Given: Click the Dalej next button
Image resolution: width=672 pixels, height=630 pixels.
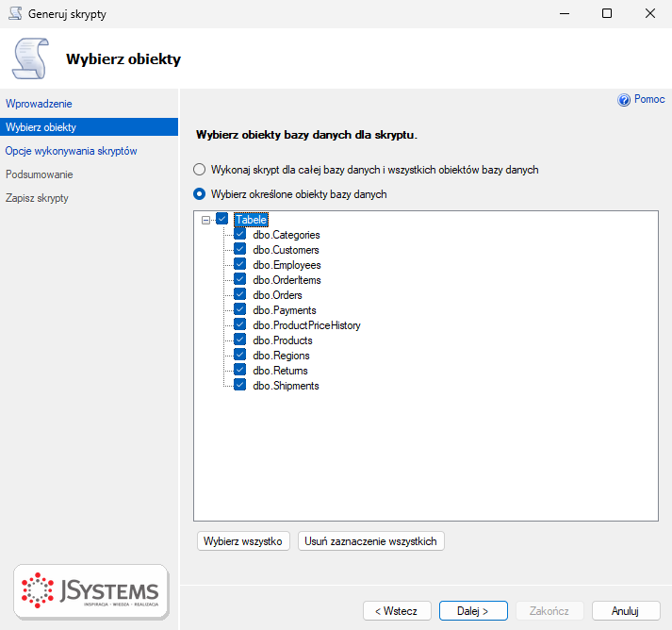Looking at the screenshot, I should (x=473, y=611).
